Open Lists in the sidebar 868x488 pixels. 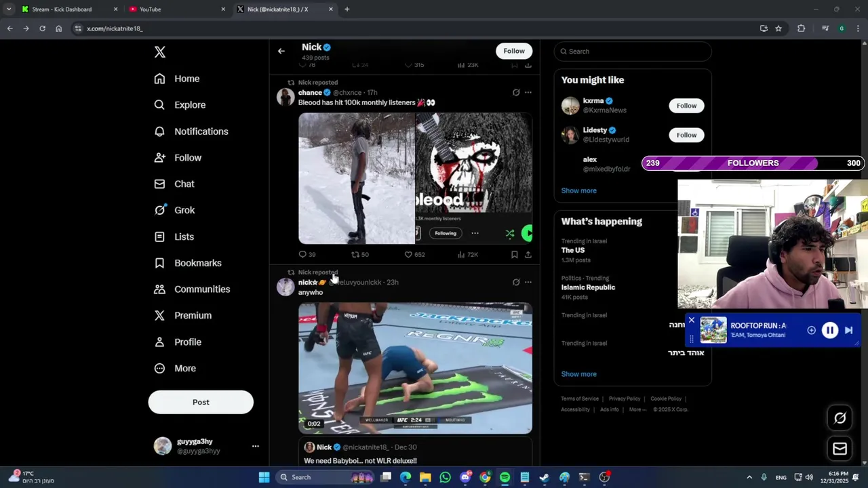coord(174,237)
